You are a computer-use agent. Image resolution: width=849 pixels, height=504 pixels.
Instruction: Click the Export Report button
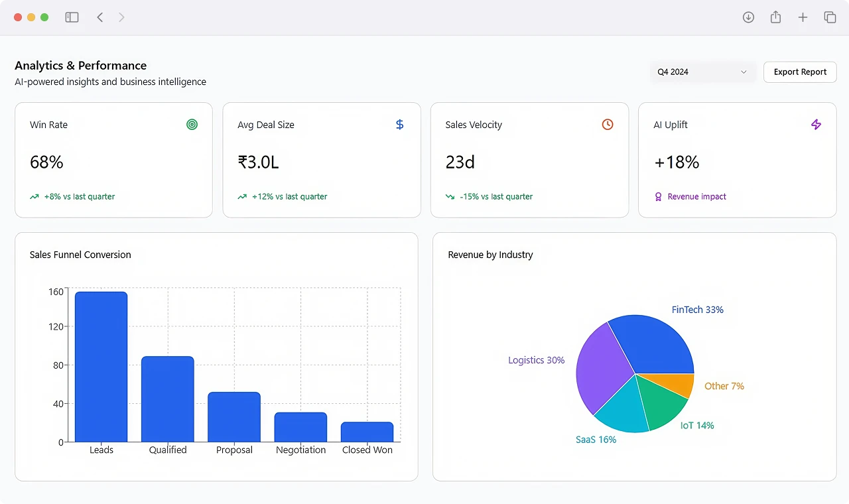[x=800, y=72]
